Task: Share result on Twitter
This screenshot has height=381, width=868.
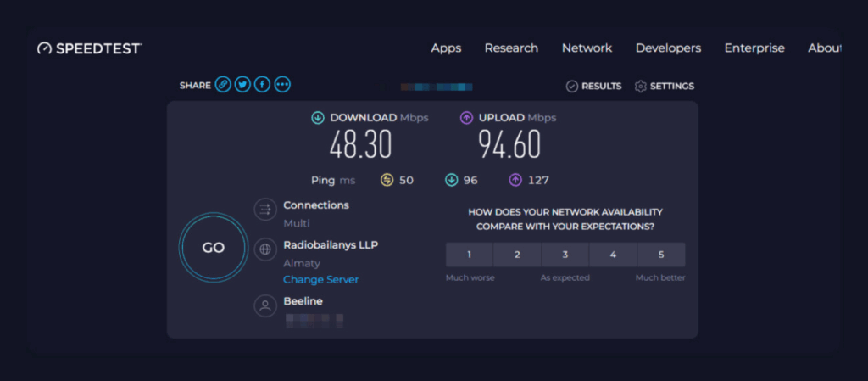Action: [x=242, y=85]
